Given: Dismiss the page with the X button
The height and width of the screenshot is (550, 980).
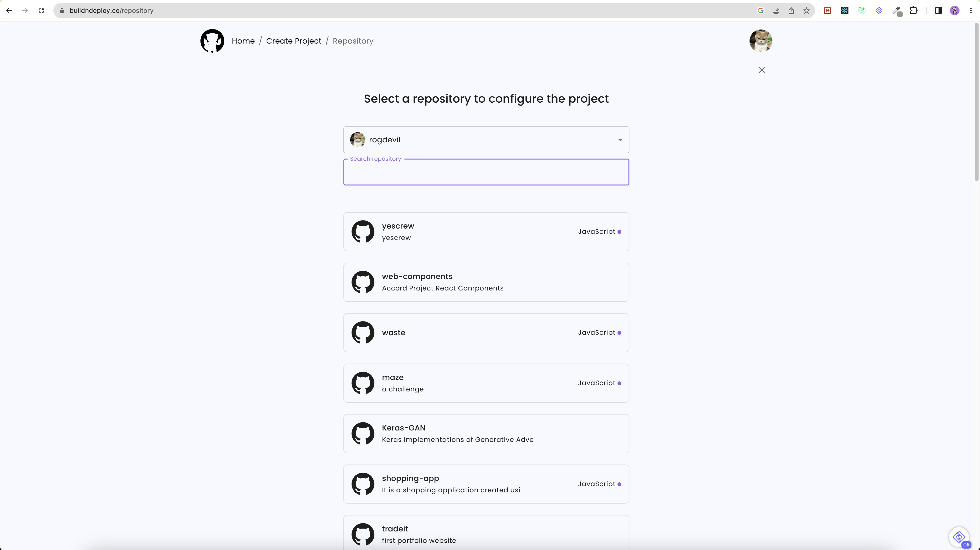Looking at the screenshot, I should pyautogui.click(x=762, y=70).
